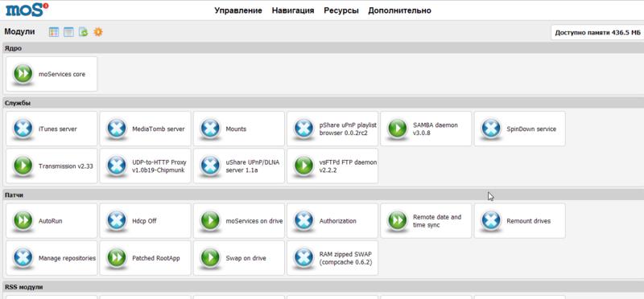The image size is (644, 299).
Task: Click the SpinDown service label
Action: point(531,129)
